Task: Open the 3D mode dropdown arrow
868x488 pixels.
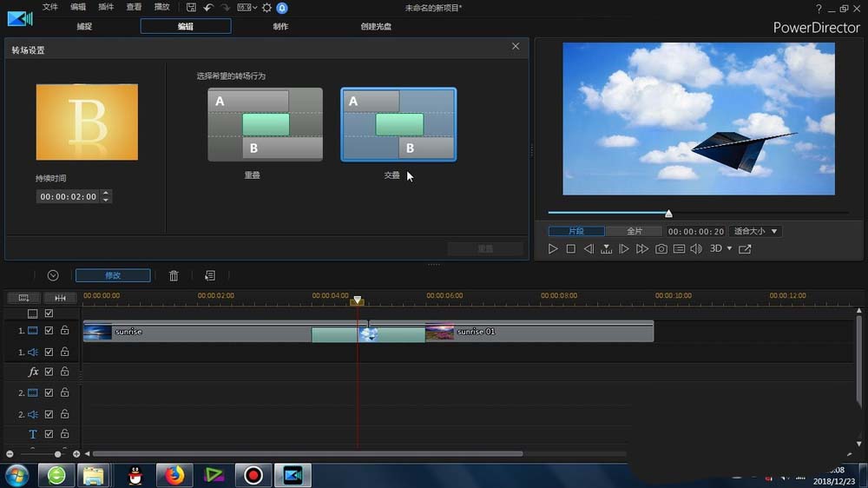Action: pyautogui.click(x=730, y=248)
